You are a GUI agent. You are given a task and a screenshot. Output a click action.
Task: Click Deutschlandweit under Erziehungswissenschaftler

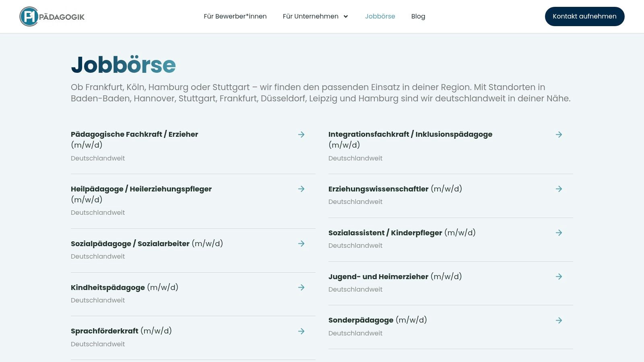point(355,202)
